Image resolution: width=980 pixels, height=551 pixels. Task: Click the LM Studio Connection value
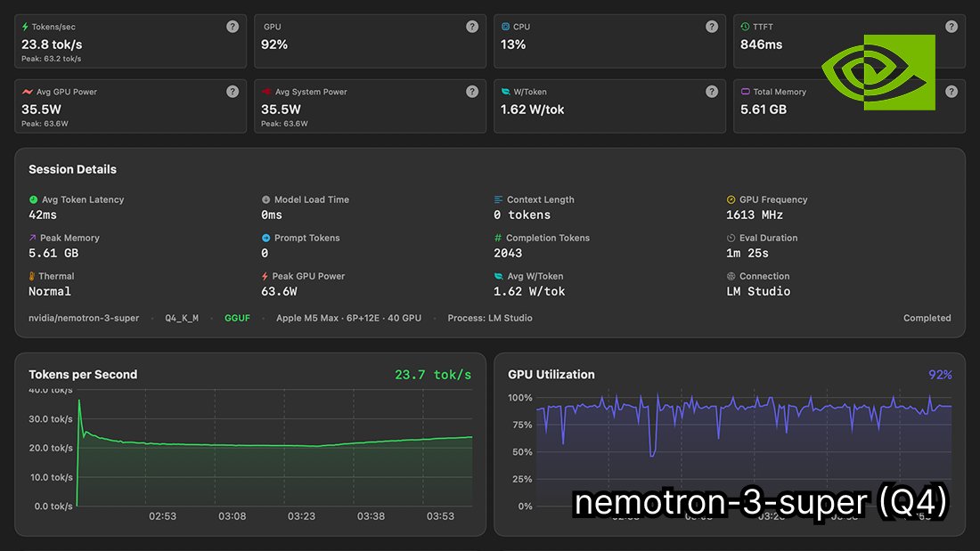click(x=758, y=291)
